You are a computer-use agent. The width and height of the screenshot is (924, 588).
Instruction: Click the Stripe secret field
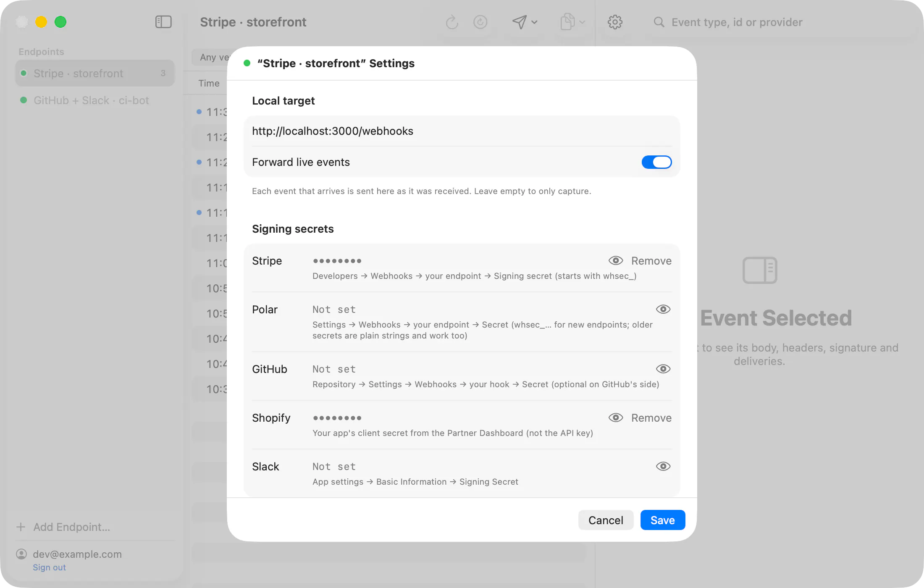(458, 261)
